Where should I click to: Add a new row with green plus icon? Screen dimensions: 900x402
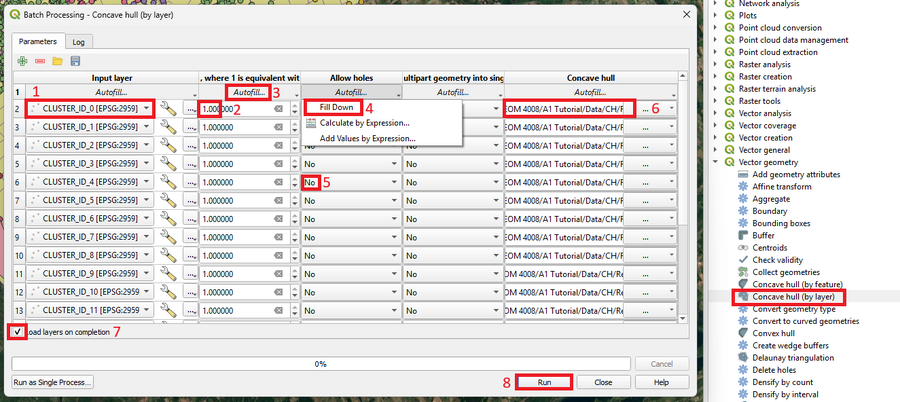click(x=22, y=61)
